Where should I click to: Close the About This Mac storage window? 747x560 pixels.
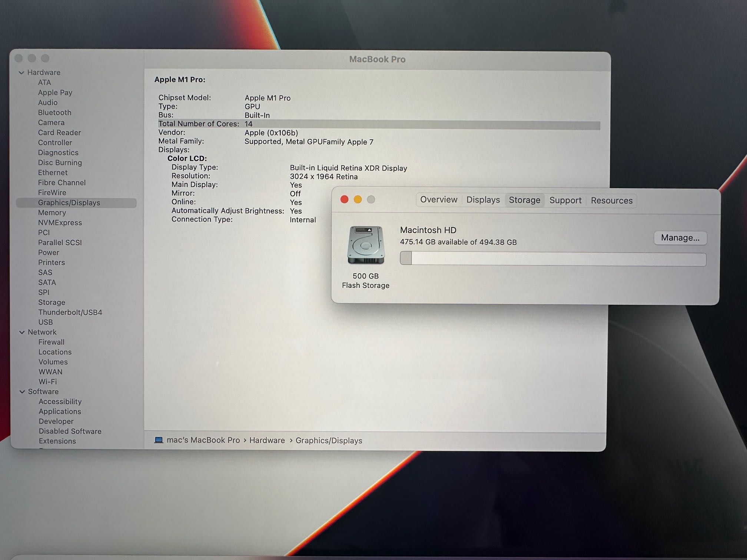(344, 199)
